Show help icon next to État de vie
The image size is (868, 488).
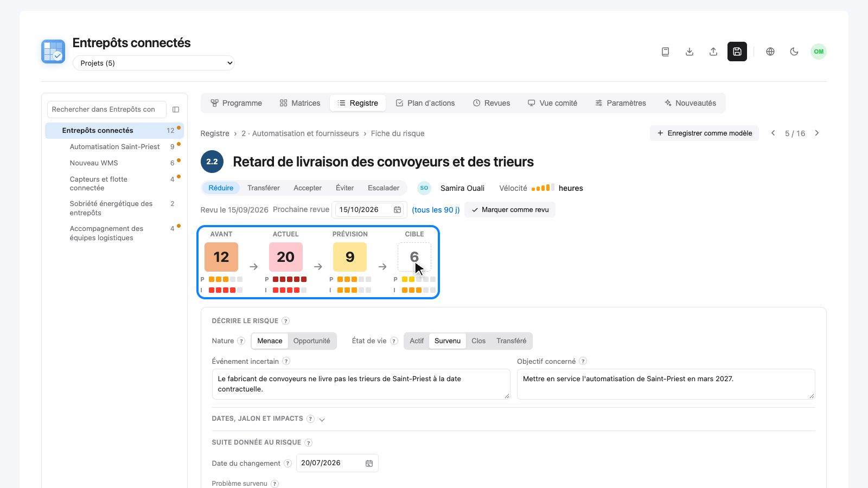coord(394,341)
